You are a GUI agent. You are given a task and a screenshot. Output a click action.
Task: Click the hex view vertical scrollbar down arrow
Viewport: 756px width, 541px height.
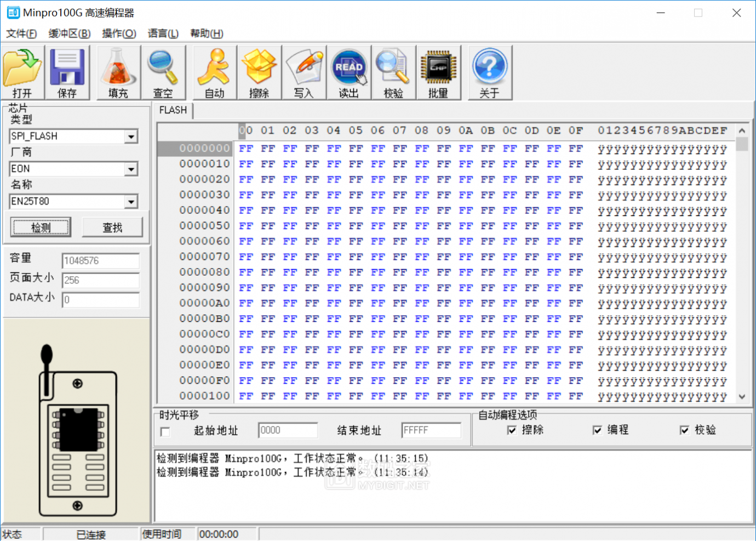coord(742,397)
